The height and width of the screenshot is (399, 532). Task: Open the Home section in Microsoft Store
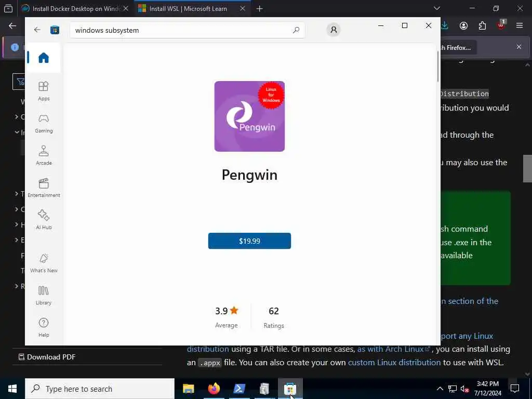[44, 58]
